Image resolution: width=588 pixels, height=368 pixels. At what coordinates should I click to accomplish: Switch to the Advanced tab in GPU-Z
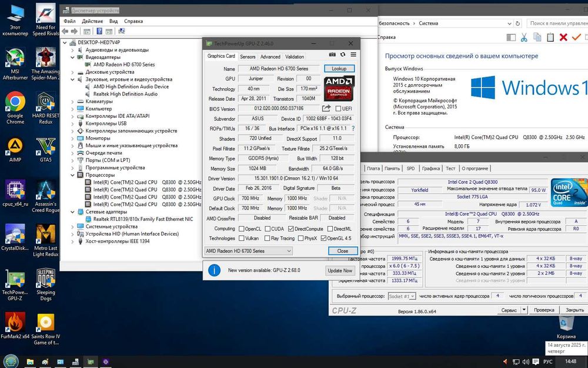coord(270,57)
